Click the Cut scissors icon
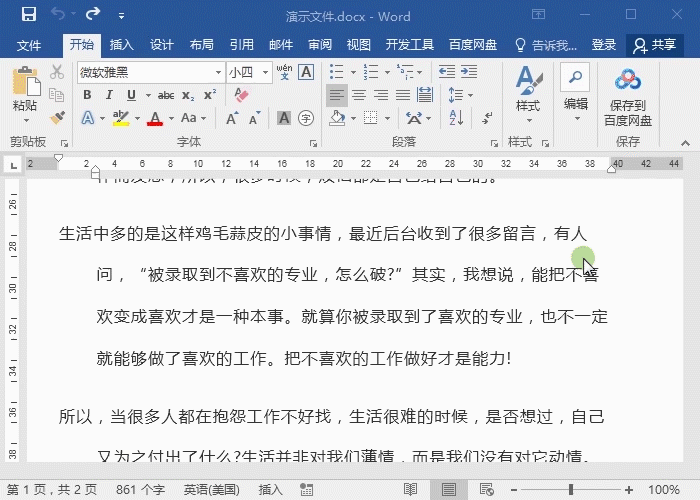Image resolution: width=700 pixels, height=500 pixels. coord(57,72)
